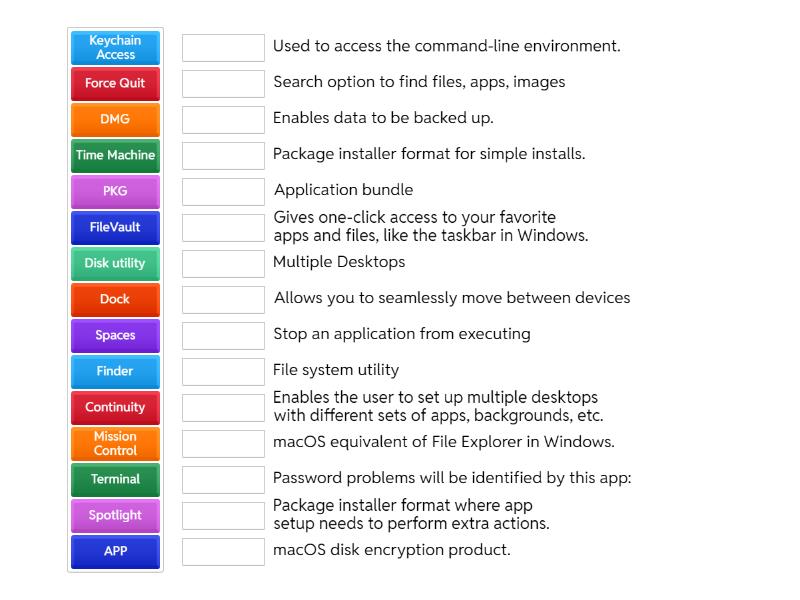Click the answer slot for 'Application bundle'

coord(223,192)
